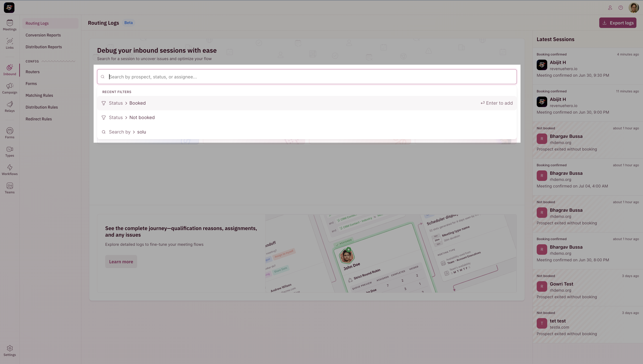The height and width of the screenshot is (364, 643).
Task: Click the T avatar of tet test
Action: click(x=542, y=324)
